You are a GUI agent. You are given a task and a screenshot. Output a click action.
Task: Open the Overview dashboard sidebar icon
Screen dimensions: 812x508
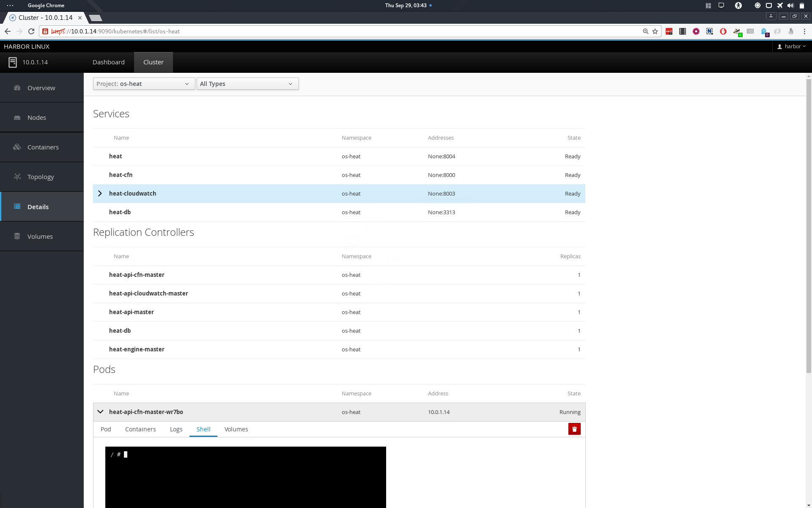tap(17, 88)
